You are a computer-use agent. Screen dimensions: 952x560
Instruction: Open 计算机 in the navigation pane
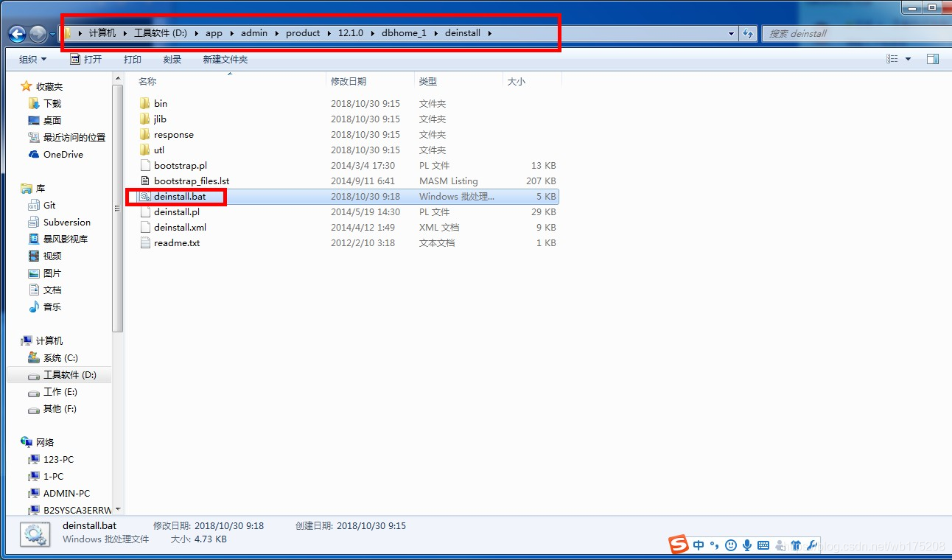click(x=49, y=340)
